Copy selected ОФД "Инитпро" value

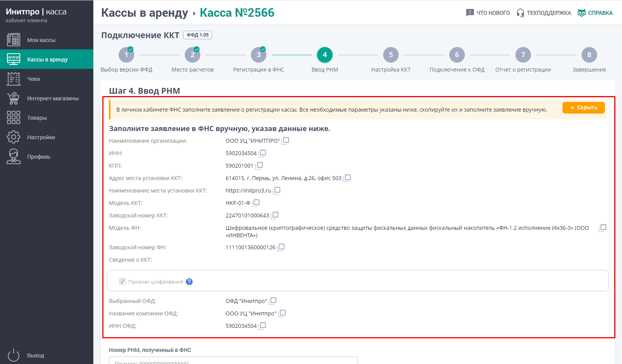[x=273, y=301]
